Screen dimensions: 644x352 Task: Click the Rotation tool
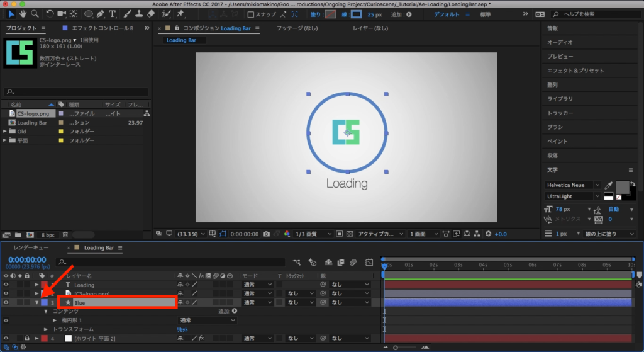pyautogui.click(x=51, y=13)
